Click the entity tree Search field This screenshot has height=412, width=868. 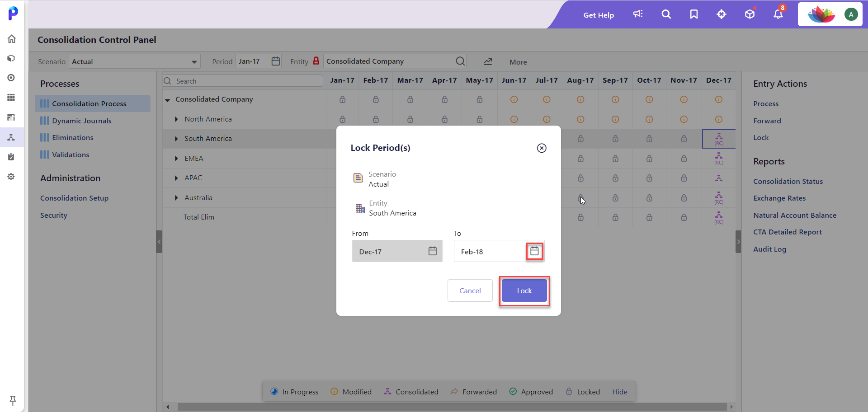click(243, 81)
